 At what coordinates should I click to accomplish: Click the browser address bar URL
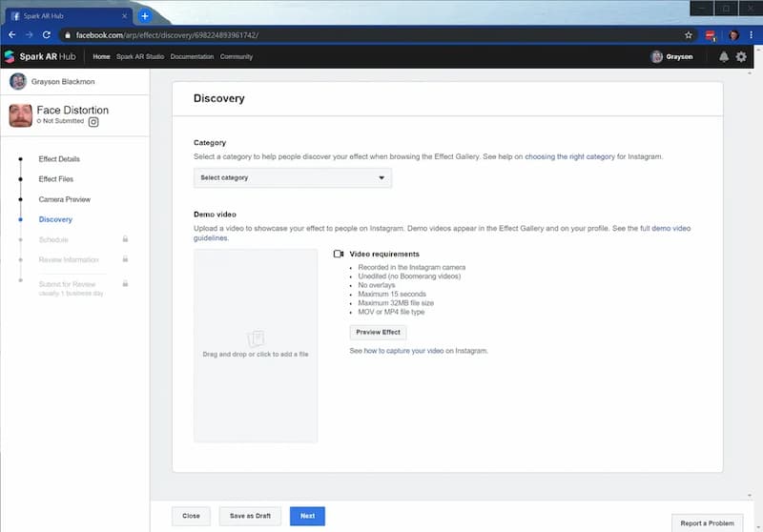point(167,35)
